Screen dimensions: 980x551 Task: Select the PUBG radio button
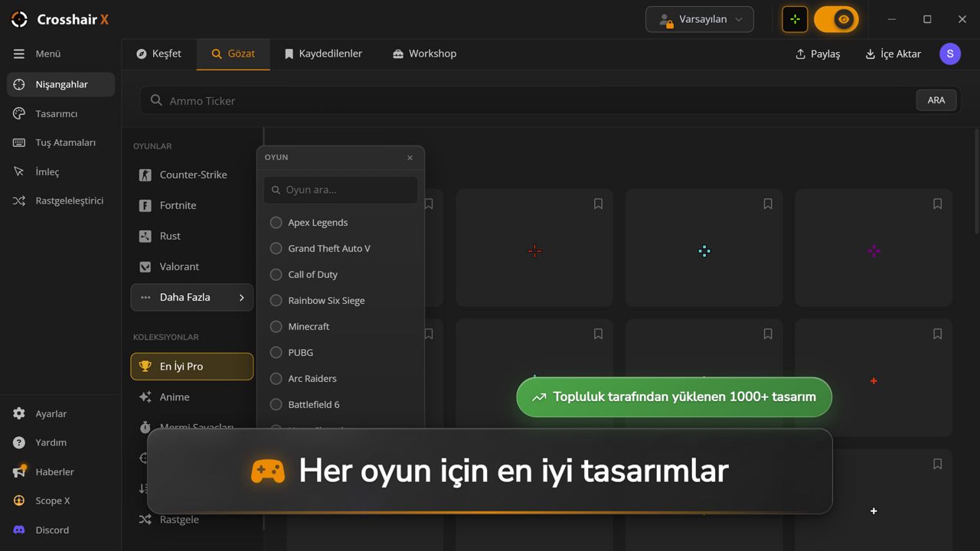point(276,352)
